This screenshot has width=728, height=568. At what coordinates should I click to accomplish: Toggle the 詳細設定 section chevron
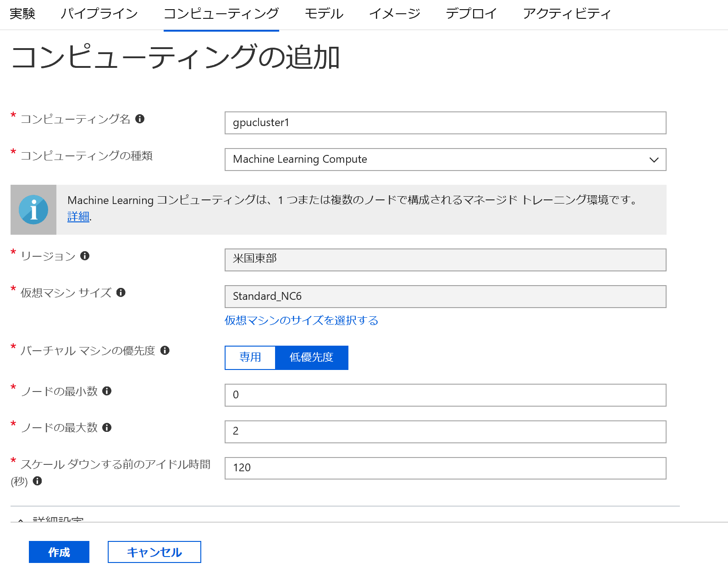click(x=21, y=520)
